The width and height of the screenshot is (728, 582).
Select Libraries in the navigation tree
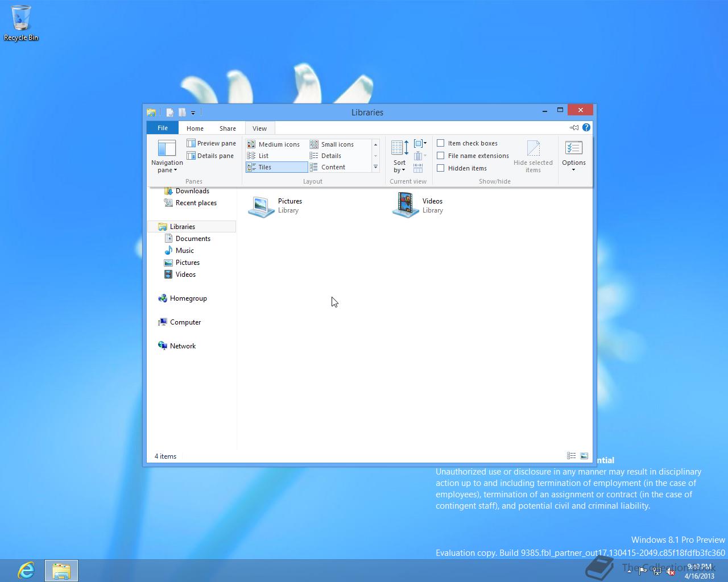[x=192, y=227]
